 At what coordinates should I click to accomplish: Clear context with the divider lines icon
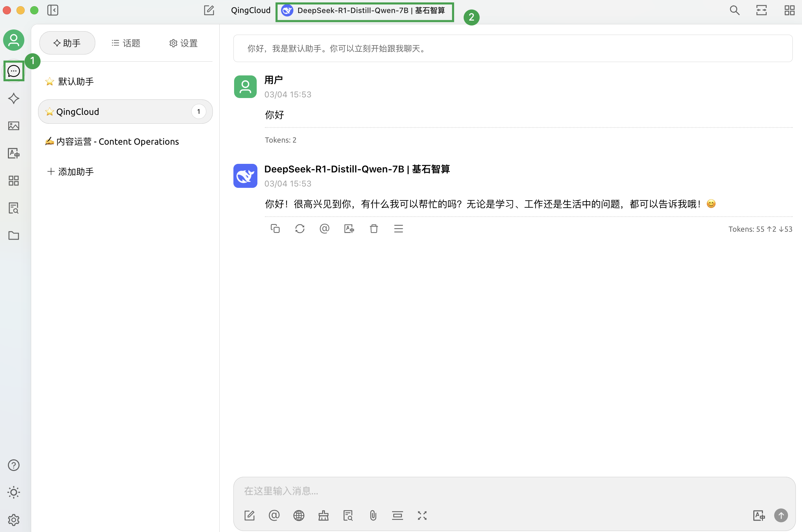click(398, 516)
